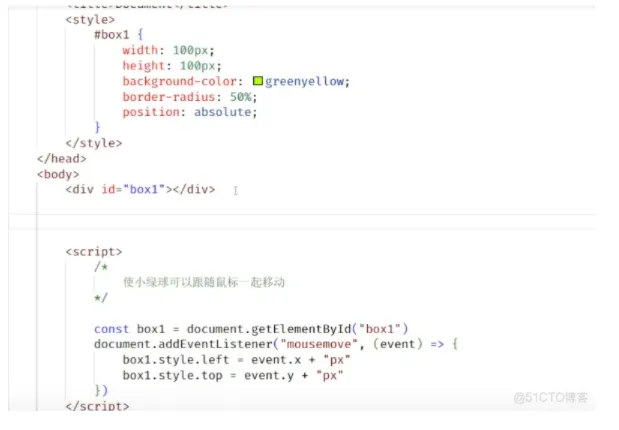Click the closing } of #box1 rule
The image size is (619, 430).
[x=98, y=127]
